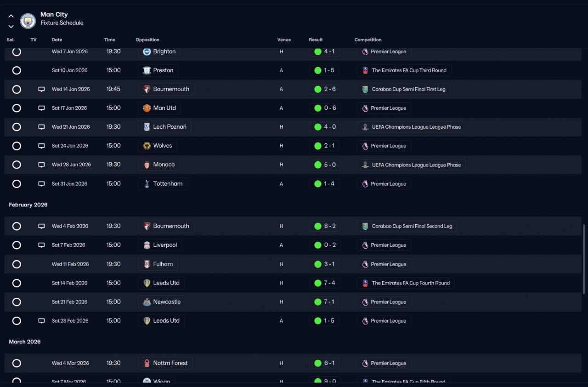Select the Nottm Forest fixture radio button

17,363
